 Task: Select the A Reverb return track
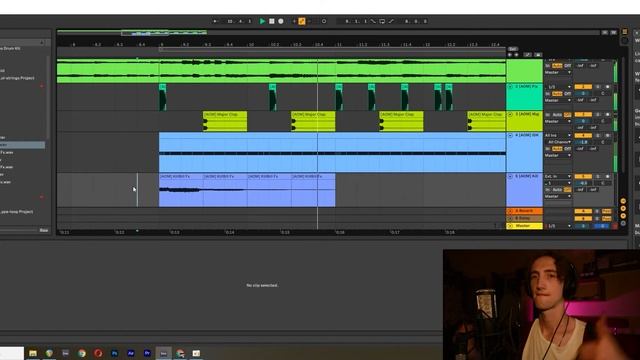click(524, 211)
